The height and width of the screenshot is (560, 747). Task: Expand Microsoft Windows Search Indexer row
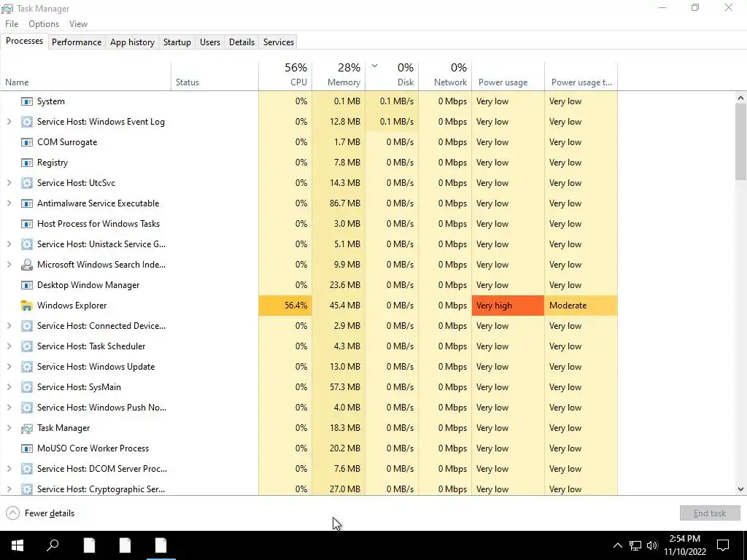pyautogui.click(x=9, y=265)
